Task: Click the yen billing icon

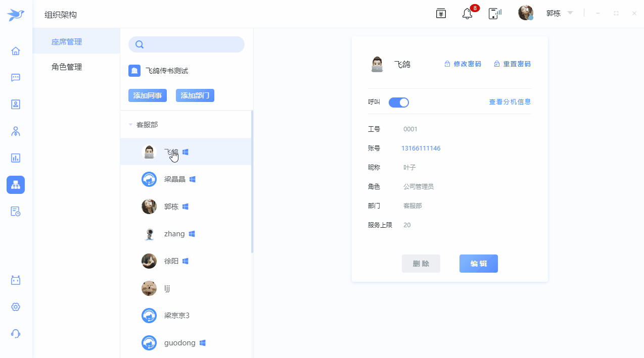Action: [x=441, y=14]
